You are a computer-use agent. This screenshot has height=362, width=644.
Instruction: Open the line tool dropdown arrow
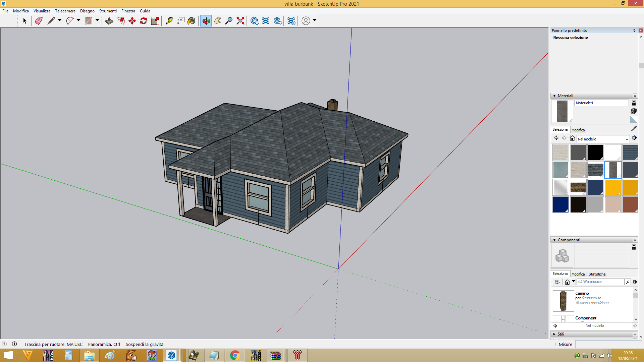pos(60,20)
